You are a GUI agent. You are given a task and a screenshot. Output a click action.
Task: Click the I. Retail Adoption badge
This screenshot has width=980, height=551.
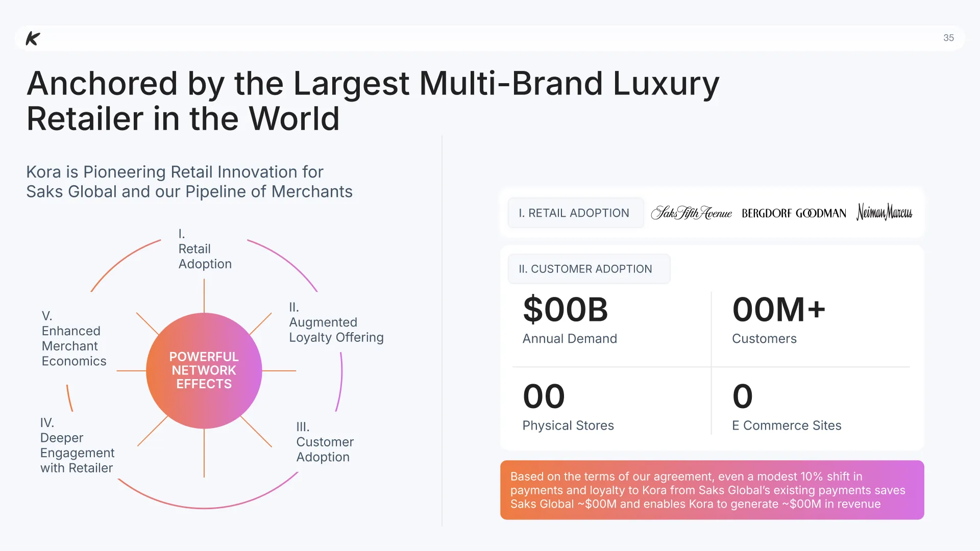pos(575,213)
